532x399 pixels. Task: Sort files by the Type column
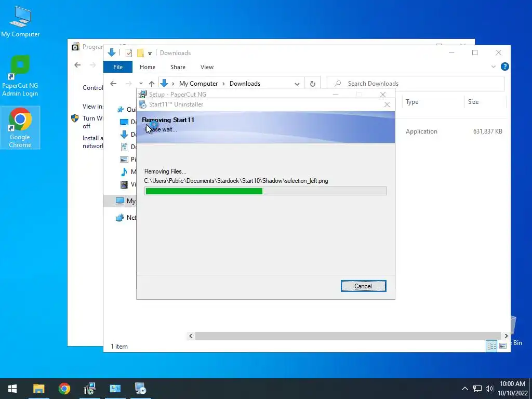click(433, 102)
